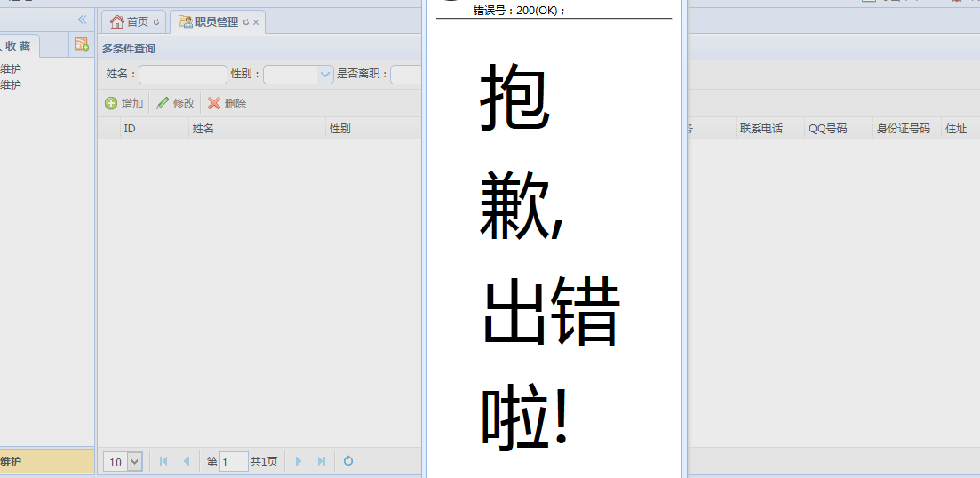The image size is (980, 478).
Task: Go to the previous page of results
Action: (x=187, y=461)
